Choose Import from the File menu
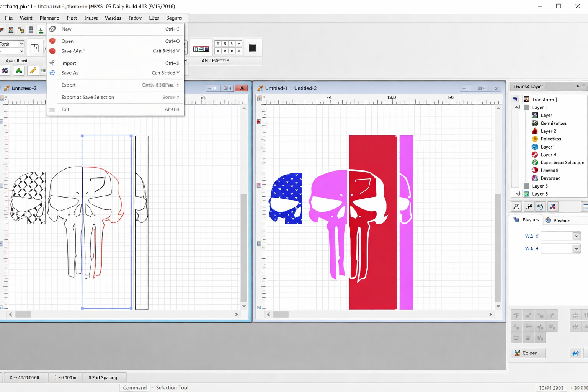The width and height of the screenshot is (588, 392). click(69, 63)
